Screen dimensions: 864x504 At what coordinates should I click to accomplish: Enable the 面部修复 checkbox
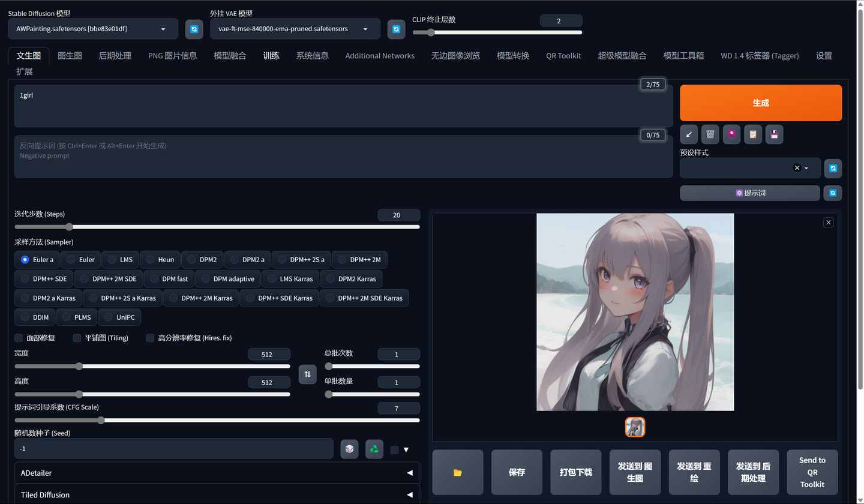(19, 338)
